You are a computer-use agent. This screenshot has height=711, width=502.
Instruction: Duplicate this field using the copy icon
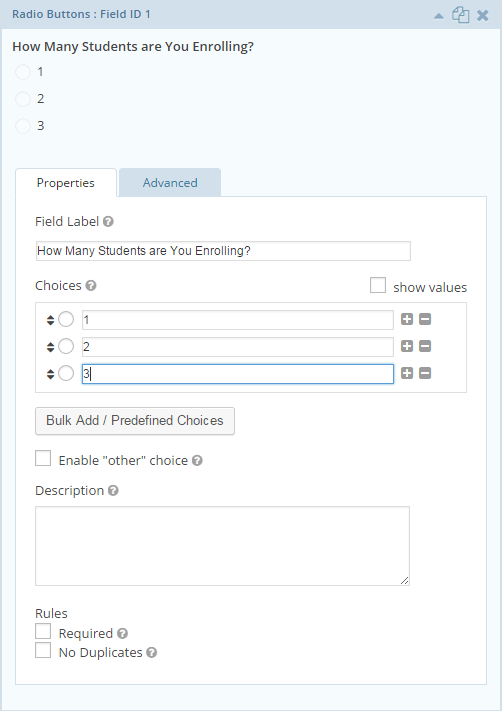pos(460,15)
